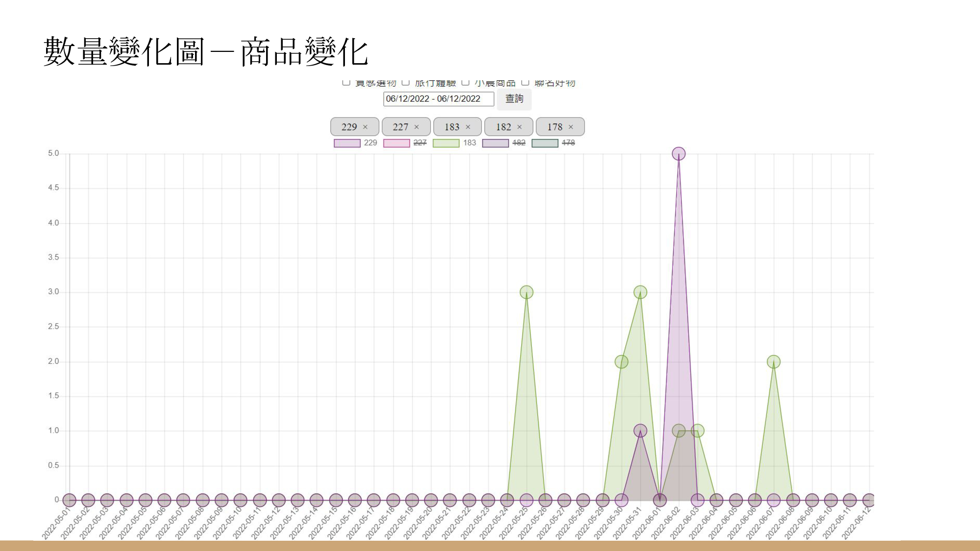Enable the 聯名好物 checkbox
980x551 pixels.
tap(525, 83)
